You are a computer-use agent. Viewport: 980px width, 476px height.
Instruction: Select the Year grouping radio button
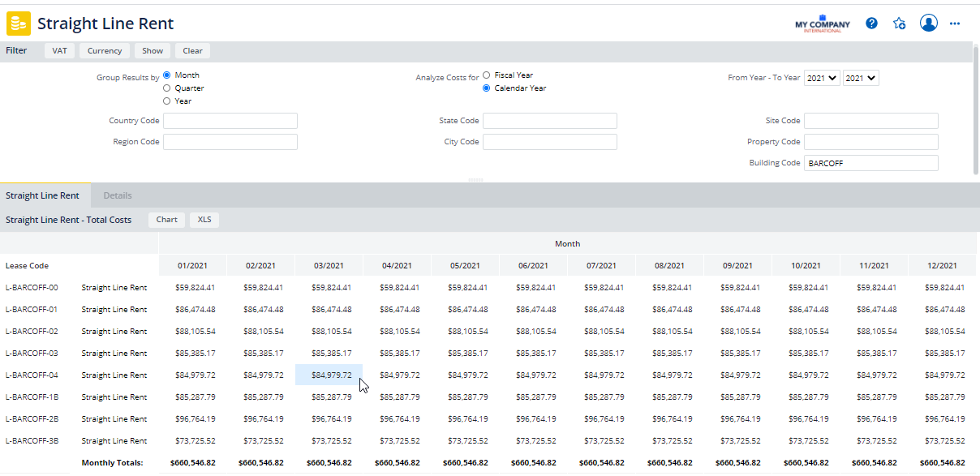click(x=167, y=101)
